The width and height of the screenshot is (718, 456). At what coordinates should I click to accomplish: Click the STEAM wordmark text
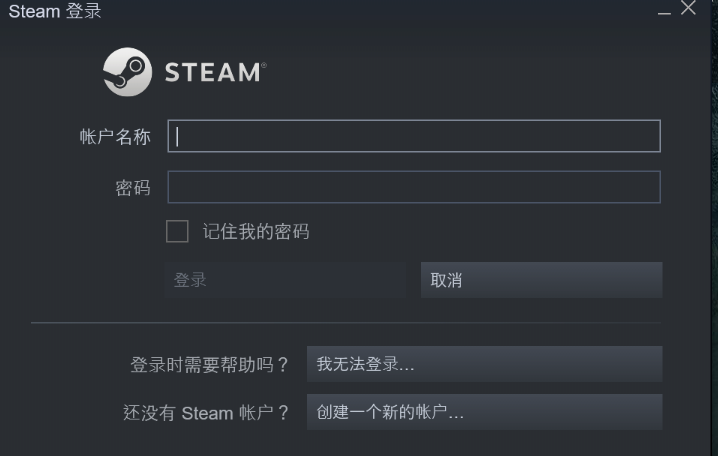[215, 72]
